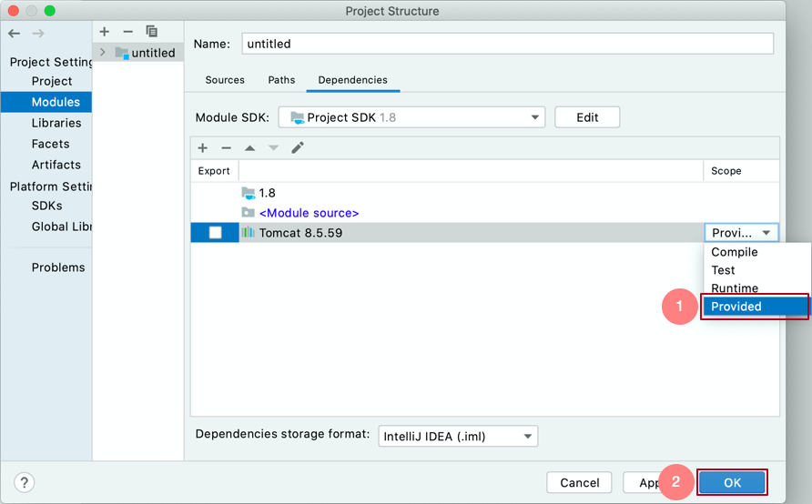Remove selected module with minus icon
Image resolution: width=812 pixels, height=504 pixels.
pos(128,32)
